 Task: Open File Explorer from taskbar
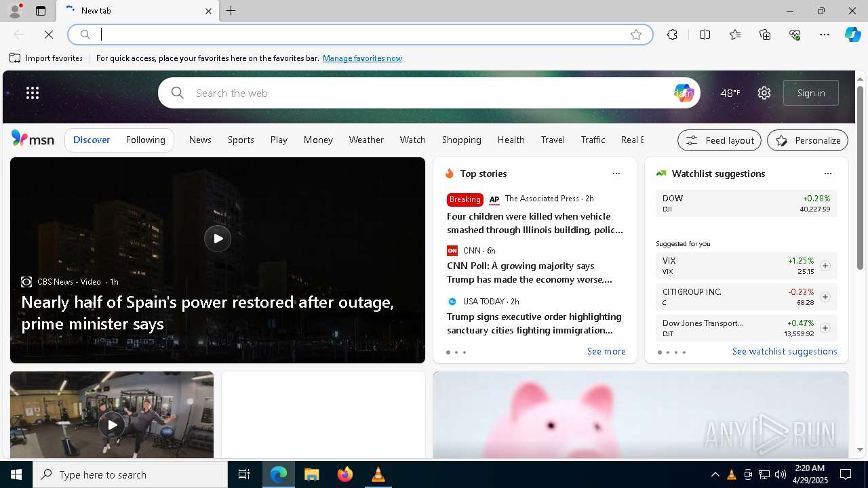pos(311,474)
